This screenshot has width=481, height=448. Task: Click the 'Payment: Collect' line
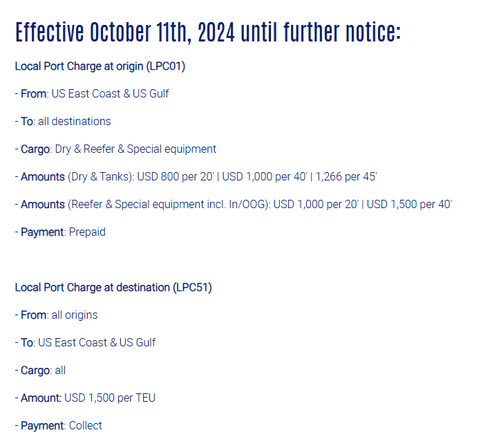point(58,426)
